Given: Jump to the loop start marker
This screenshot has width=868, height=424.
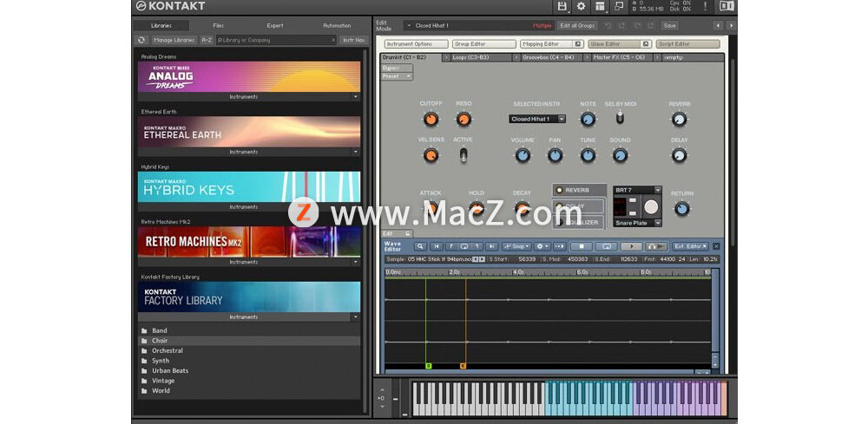Looking at the screenshot, I should click(x=450, y=246).
